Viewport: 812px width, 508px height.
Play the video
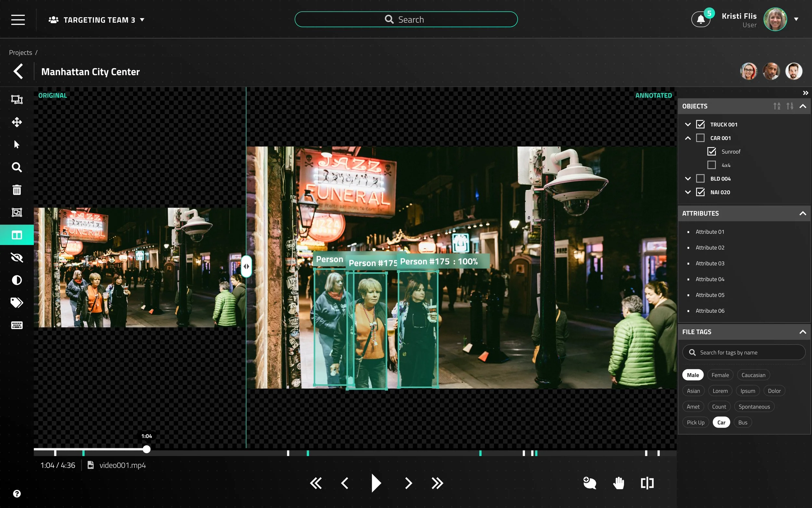click(x=376, y=483)
